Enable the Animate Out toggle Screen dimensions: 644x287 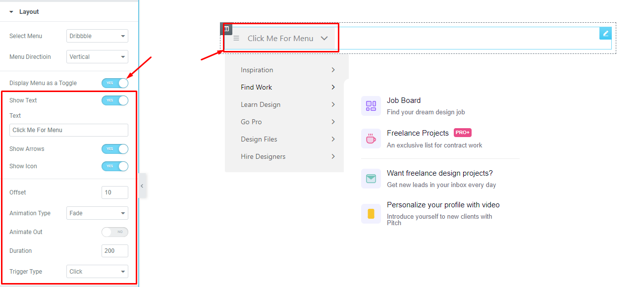pos(115,232)
